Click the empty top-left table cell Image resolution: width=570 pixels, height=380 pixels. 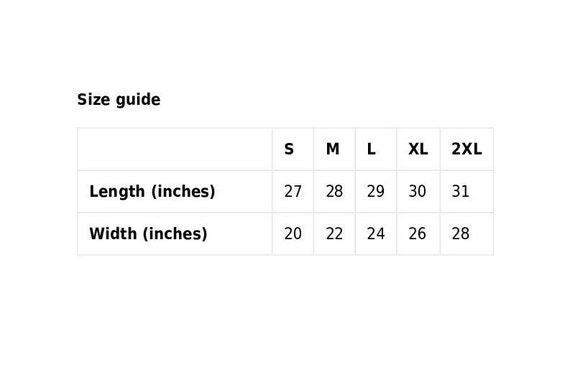pyautogui.click(x=175, y=149)
